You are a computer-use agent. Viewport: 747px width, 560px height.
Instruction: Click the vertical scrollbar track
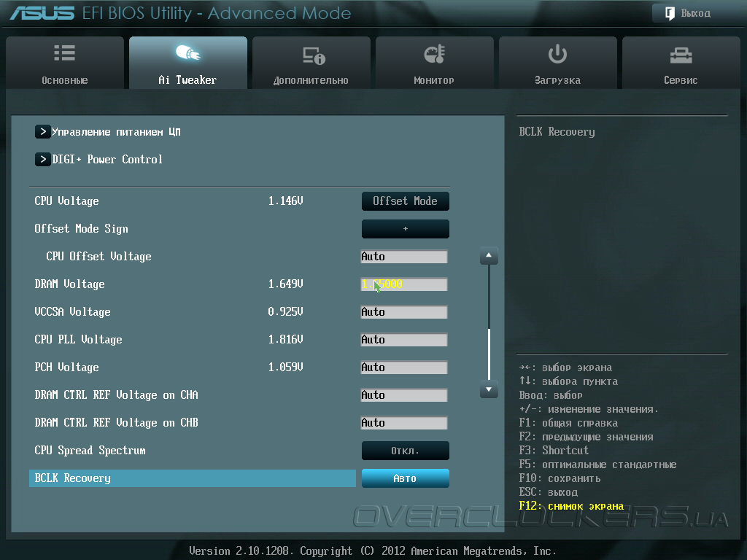(x=489, y=322)
